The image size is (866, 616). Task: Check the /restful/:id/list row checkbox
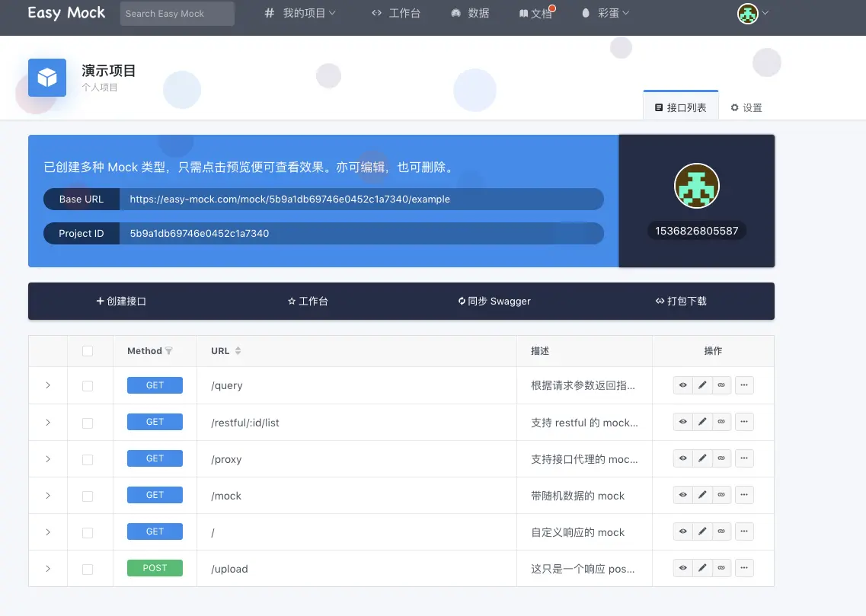click(x=88, y=423)
